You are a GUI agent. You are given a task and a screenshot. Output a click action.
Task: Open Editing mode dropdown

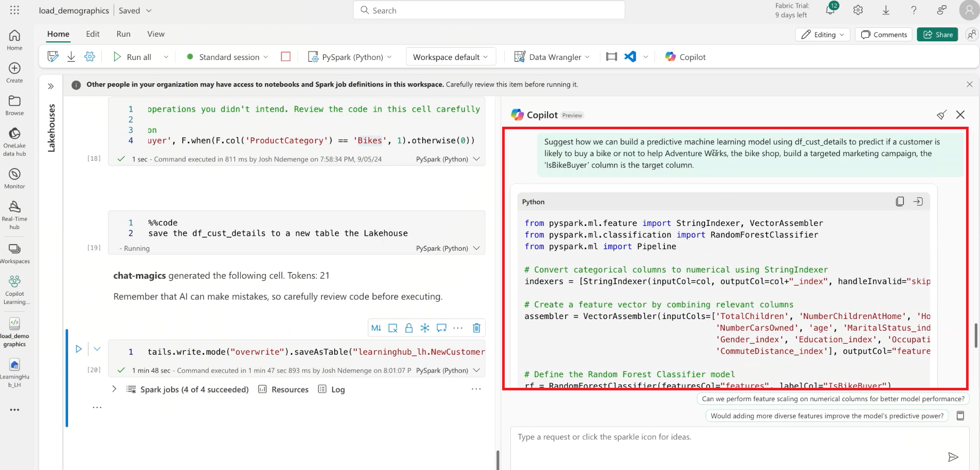[x=822, y=35]
